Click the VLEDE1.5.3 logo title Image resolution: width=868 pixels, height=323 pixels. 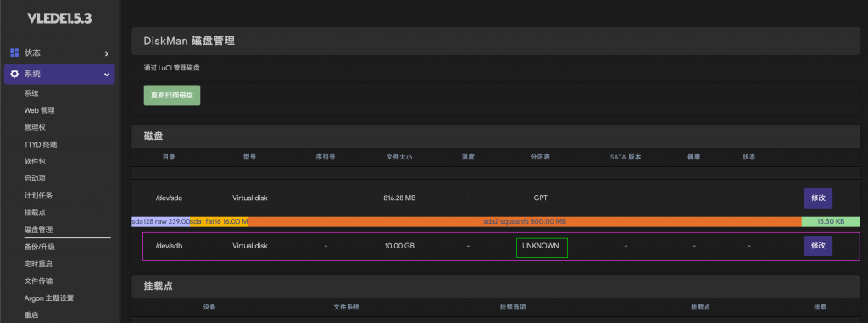[x=59, y=19]
